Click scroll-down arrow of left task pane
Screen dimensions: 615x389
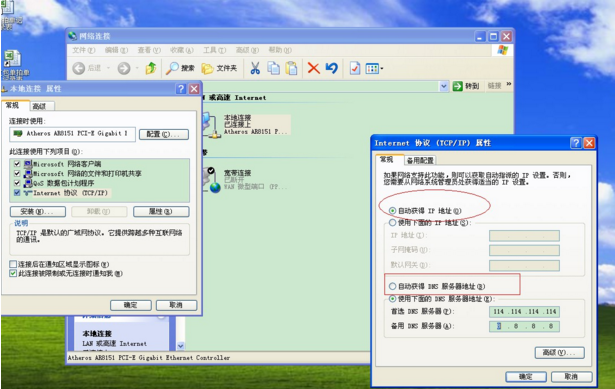(180, 346)
